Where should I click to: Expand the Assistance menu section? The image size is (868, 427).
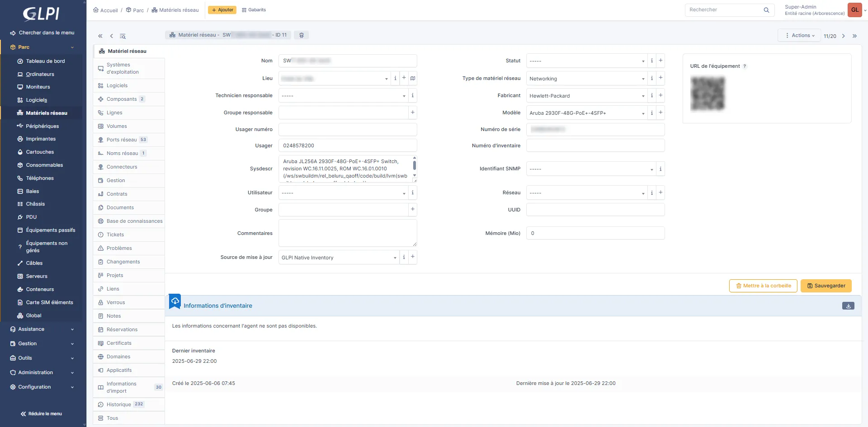pyautogui.click(x=42, y=329)
